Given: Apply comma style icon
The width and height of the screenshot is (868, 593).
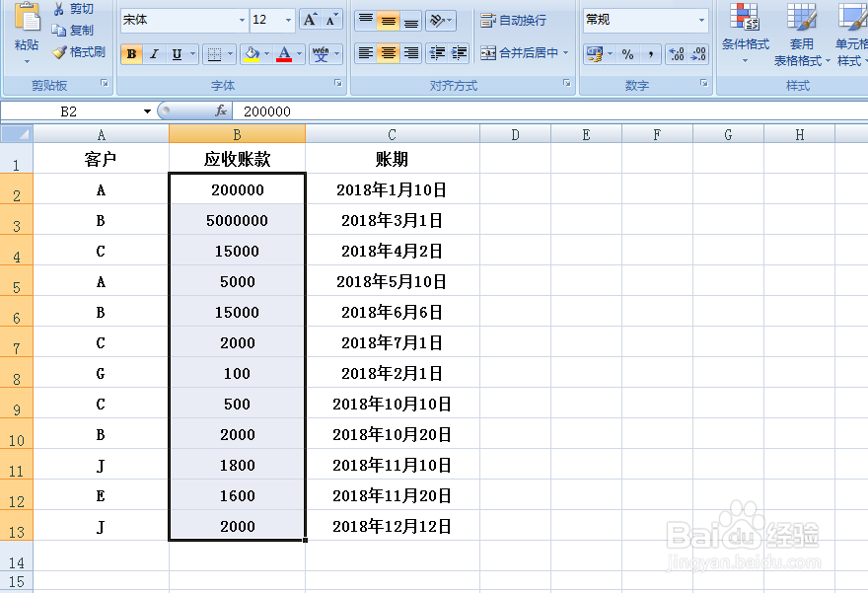Looking at the screenshot, I should click(650, 53).
